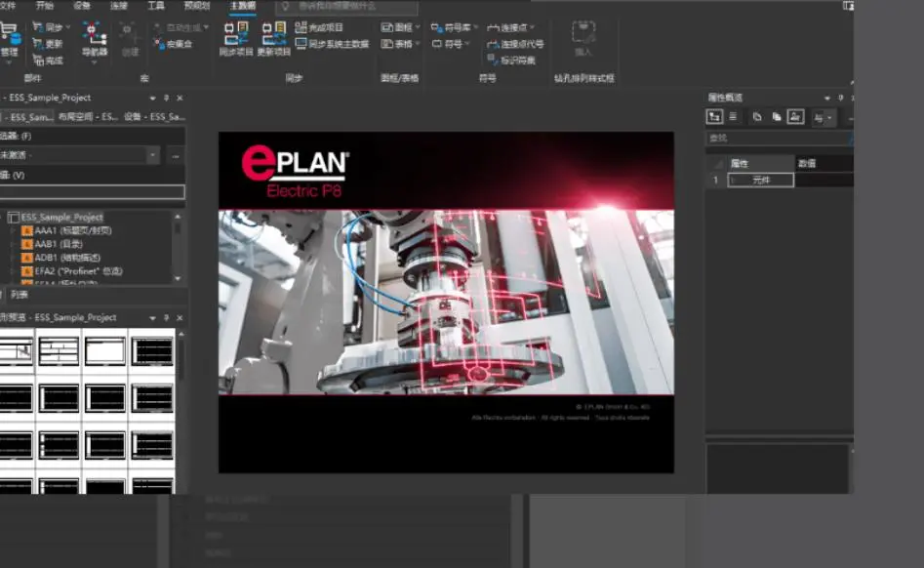
Task: Click the 完成项目 complete project item
Action: (x=319, y=27)
